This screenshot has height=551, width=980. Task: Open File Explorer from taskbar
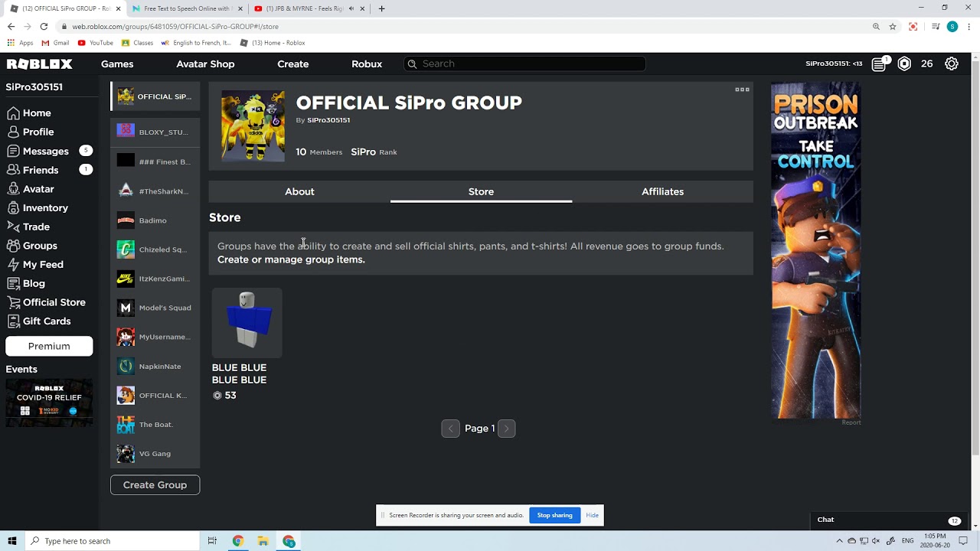pos(263,541)
